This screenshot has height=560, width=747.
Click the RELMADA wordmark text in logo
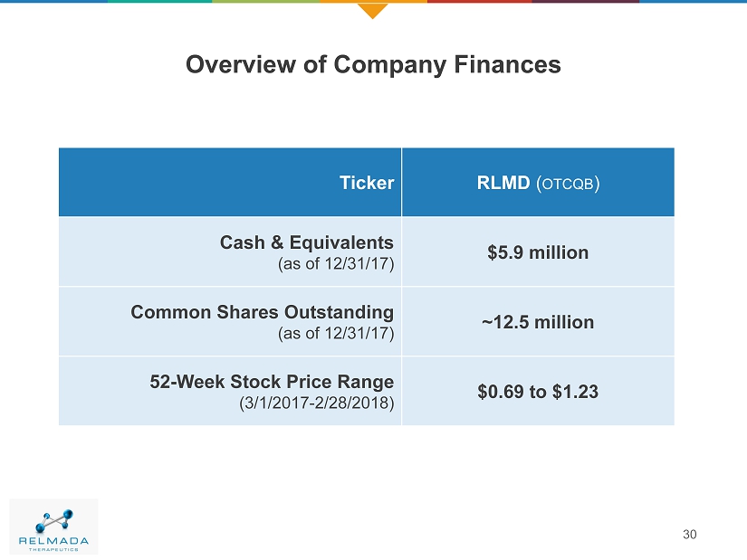[x=54, y=542]
